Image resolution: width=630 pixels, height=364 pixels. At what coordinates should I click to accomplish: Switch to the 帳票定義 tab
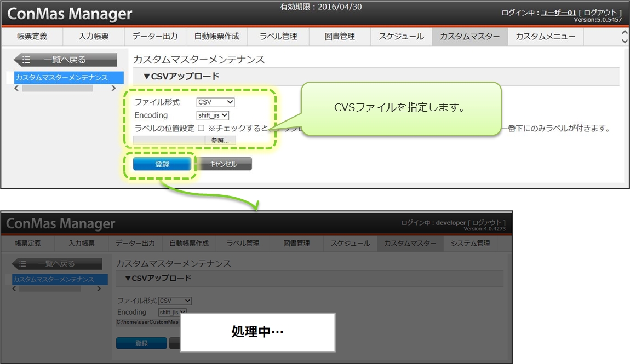[x=32, y=37]
